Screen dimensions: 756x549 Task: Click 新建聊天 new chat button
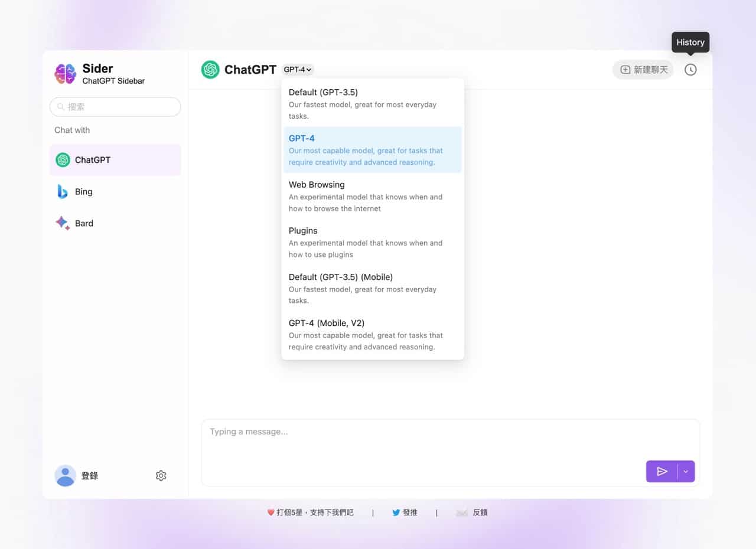643,70
